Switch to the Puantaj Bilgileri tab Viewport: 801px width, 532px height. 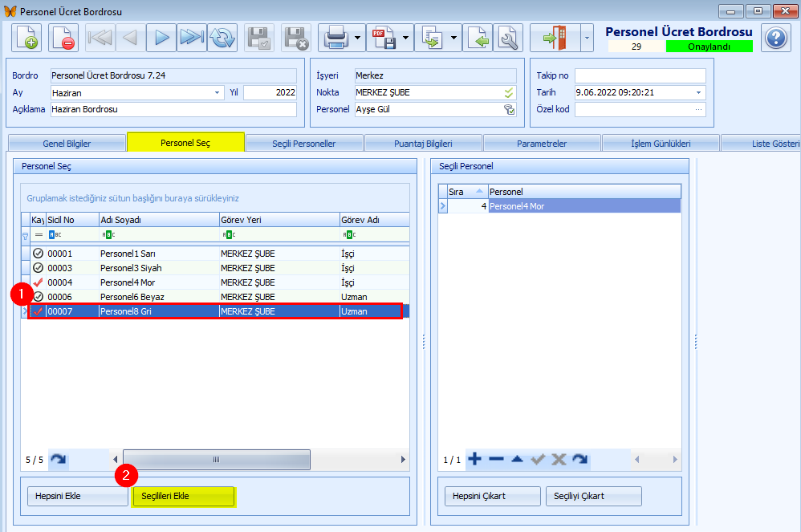(x=423, y=144)
